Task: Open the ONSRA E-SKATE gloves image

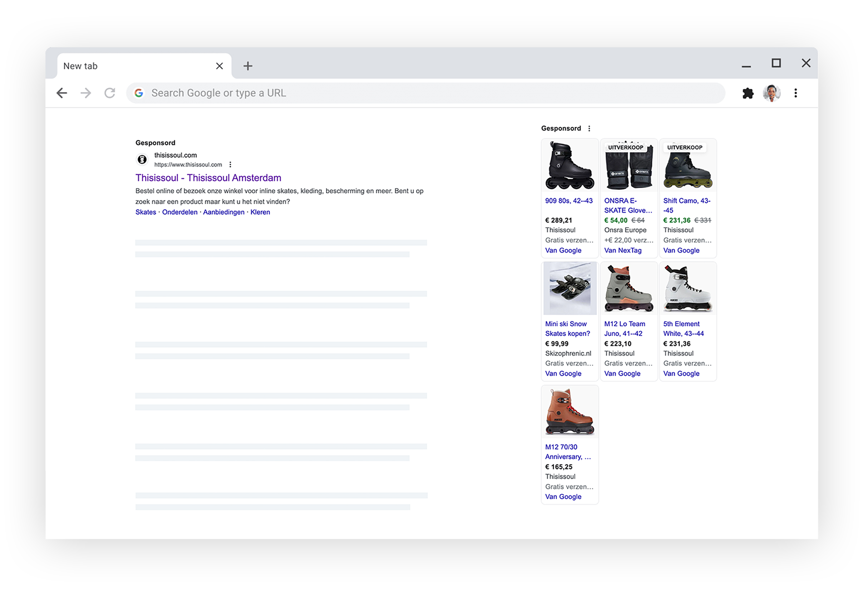Action: pos(629,166)
